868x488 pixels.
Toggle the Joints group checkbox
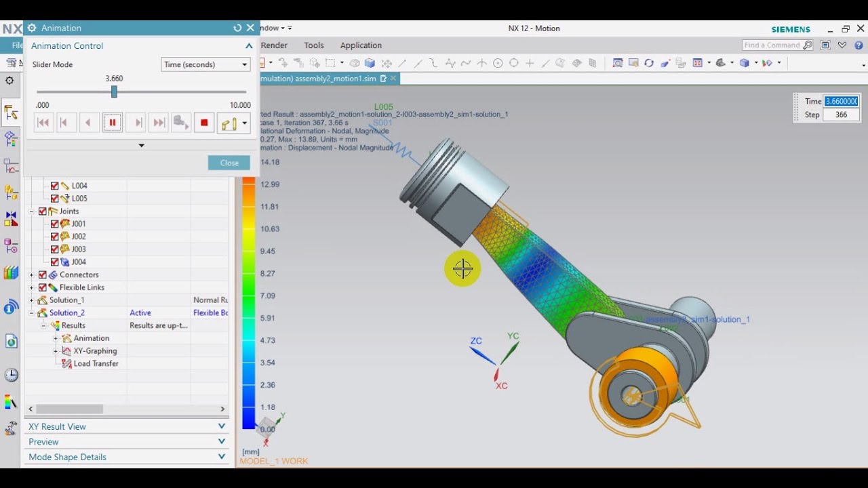pos(43,211)
